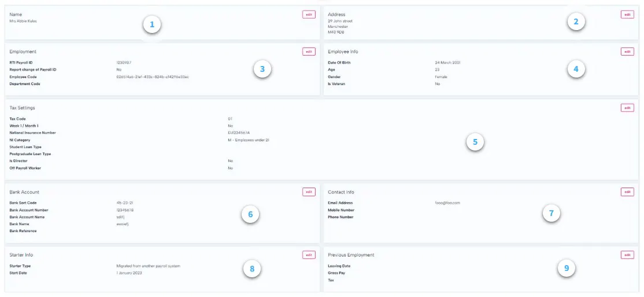Click edit button on the Address card
The width and height of the screenshot is (644, 297).
point(627,14)
